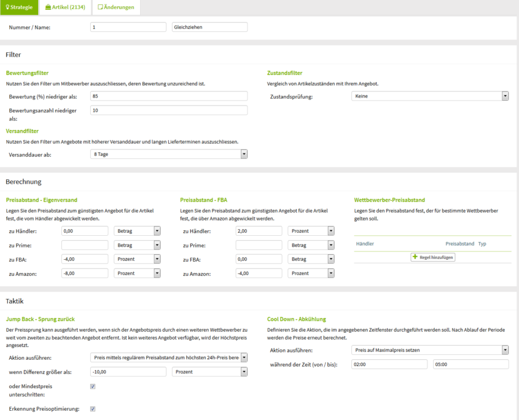Viewport: 519px width, 420px height.
Task: Click the 'Typ' column header
Action: pos(482,244)
